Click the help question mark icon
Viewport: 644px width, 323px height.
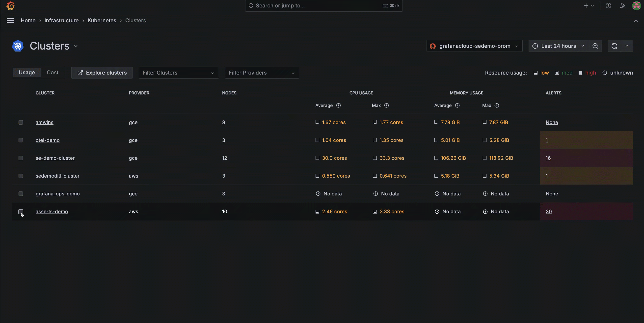coord(608,5)
